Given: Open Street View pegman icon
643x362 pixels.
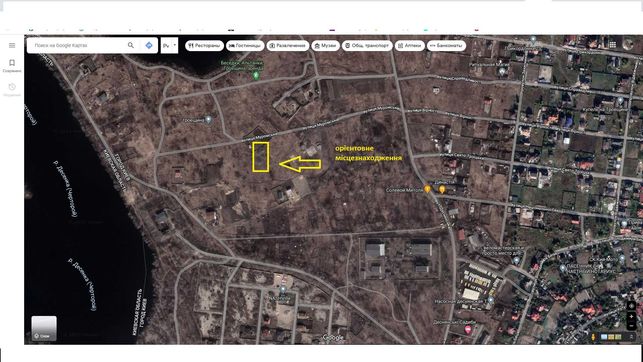Looking at the screenshot, I should point(593,337).
